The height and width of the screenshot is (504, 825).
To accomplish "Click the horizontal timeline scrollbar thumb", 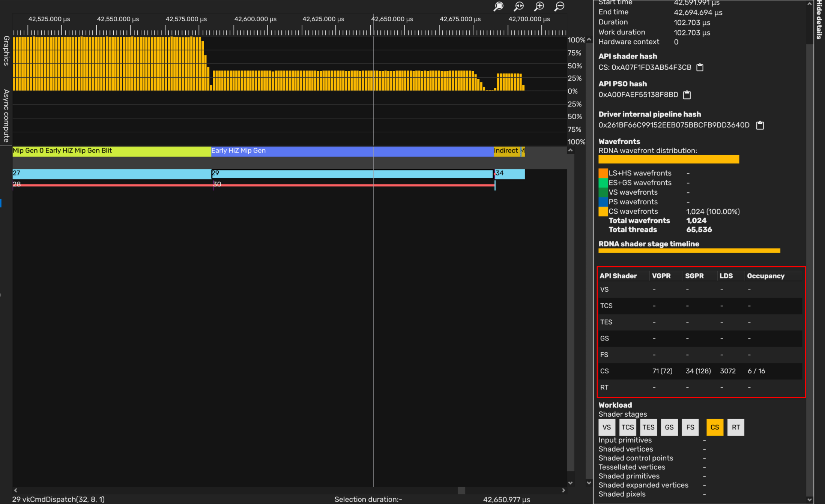I will (x=461, y=490).
